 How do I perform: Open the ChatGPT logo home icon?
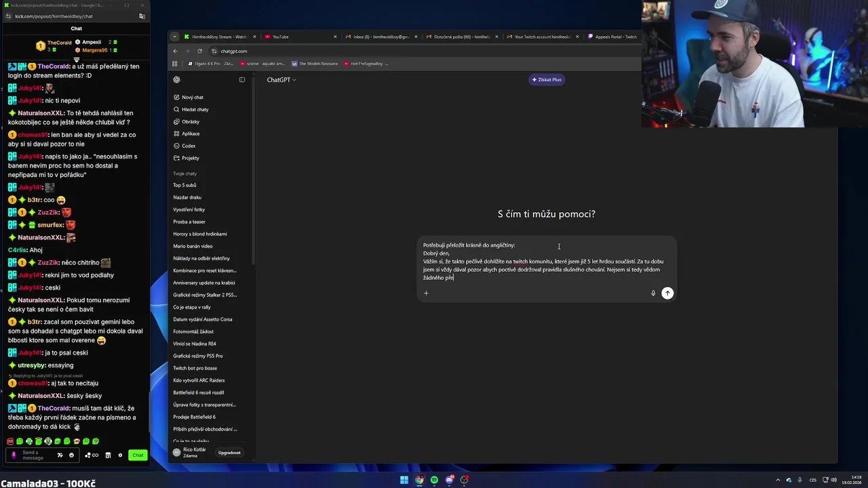tap(176, 79)
